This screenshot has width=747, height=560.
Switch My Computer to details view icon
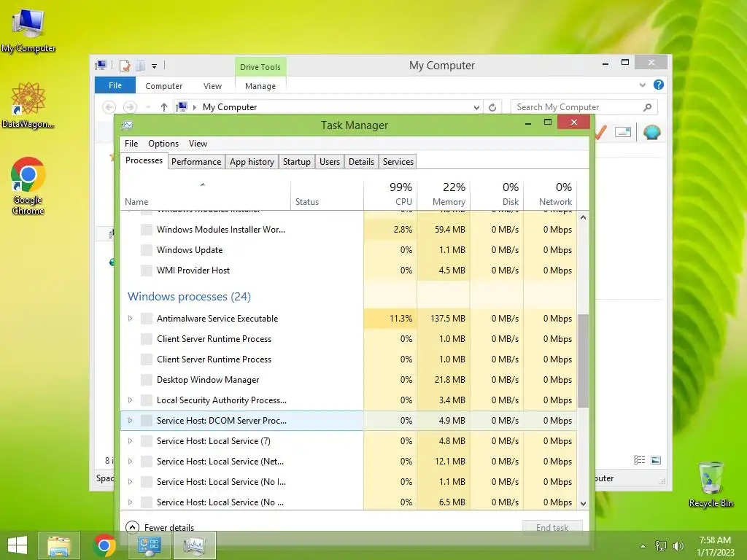click(x=639, y=460)
